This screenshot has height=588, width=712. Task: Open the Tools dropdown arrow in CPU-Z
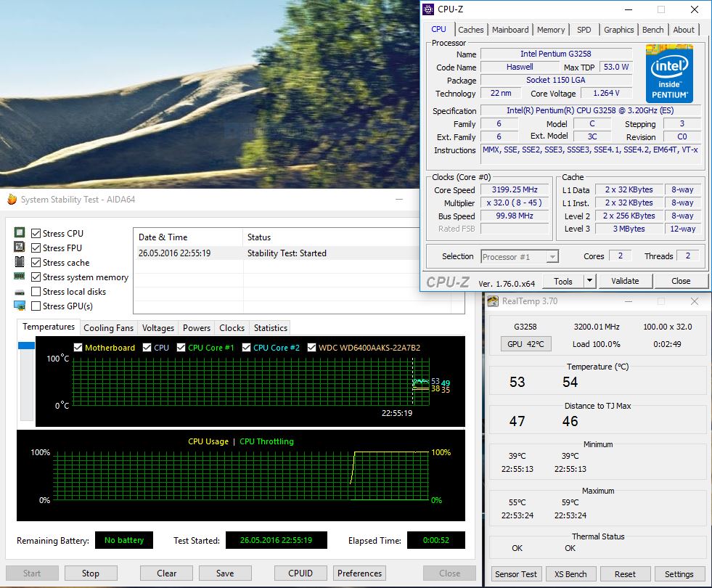click(x=589, y=281)
